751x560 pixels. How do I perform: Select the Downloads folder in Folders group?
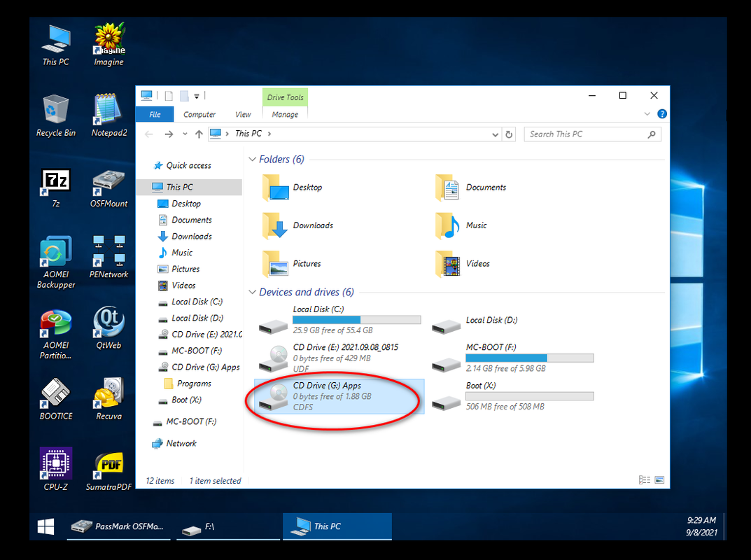pos(298,225)
